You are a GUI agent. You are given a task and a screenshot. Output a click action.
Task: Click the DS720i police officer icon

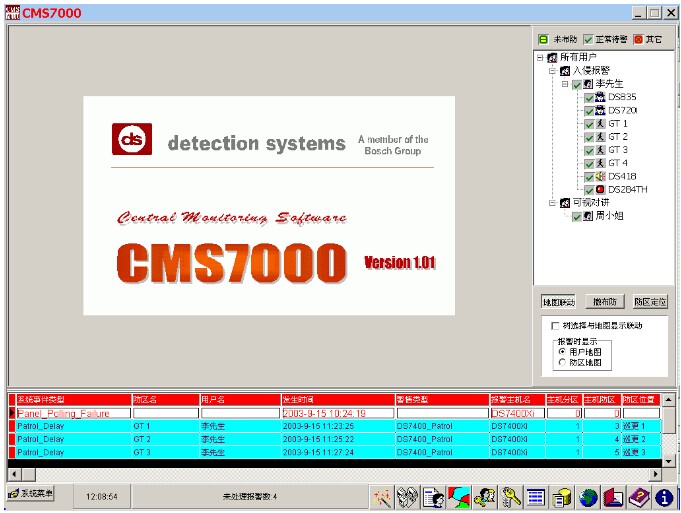pos(600,110)
